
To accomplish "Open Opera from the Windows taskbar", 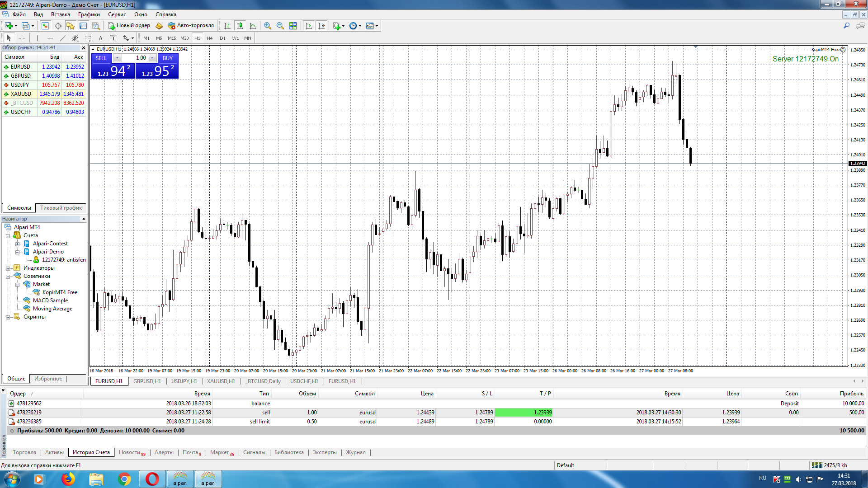I will click(x=152, y=479).
